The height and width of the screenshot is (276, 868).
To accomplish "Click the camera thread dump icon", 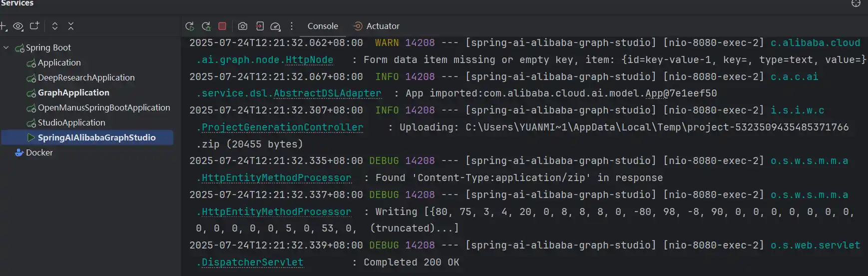I will coord(243,26).
